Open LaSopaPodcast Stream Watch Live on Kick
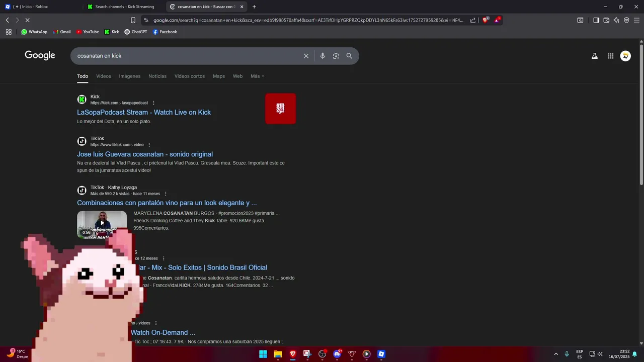Viewport: 644px width, 362px height. click(144, 112)
